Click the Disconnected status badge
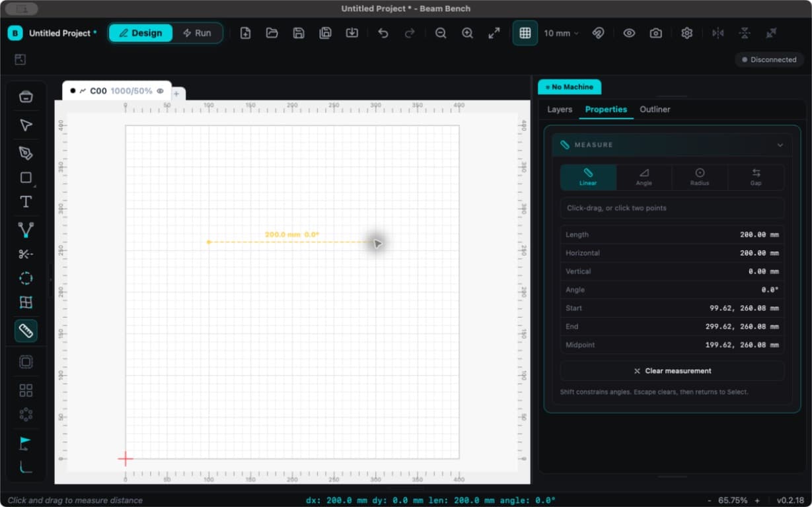 click(769, 59)
